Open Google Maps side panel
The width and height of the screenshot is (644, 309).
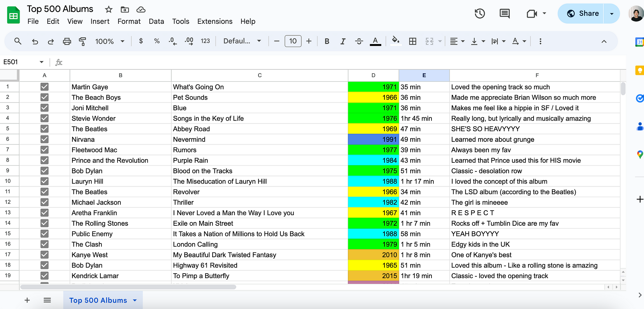click(x=640, y=155)
